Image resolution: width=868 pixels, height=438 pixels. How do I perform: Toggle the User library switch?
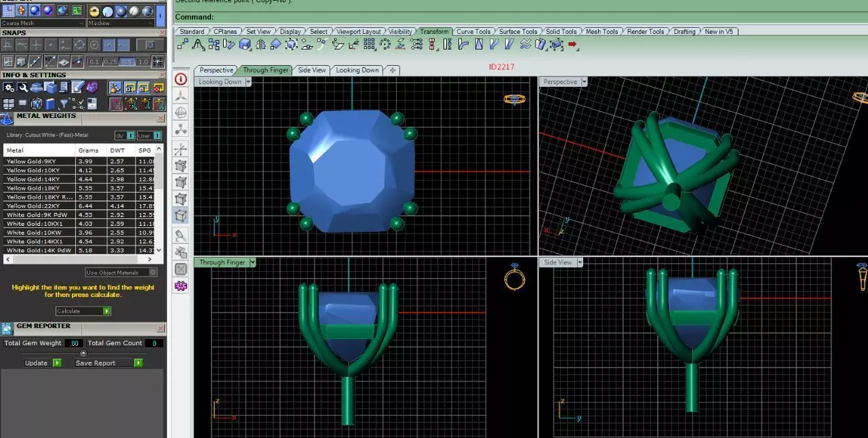149,136
